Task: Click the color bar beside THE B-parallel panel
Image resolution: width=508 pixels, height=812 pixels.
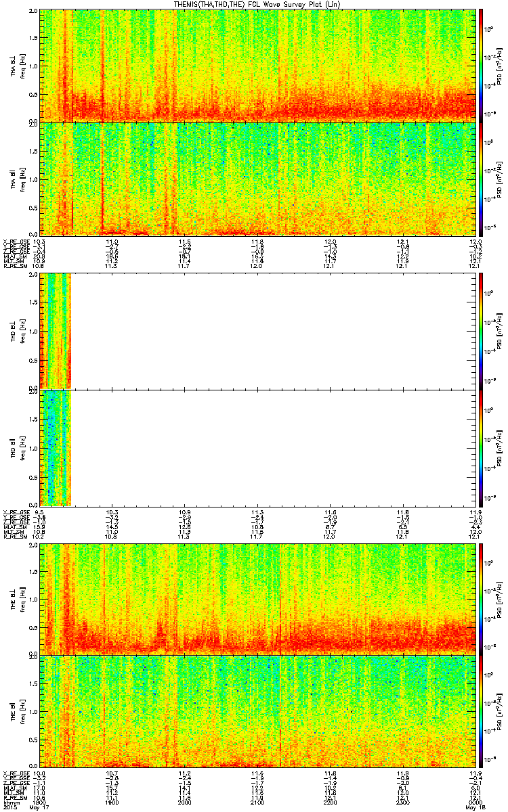Action: 481,712
